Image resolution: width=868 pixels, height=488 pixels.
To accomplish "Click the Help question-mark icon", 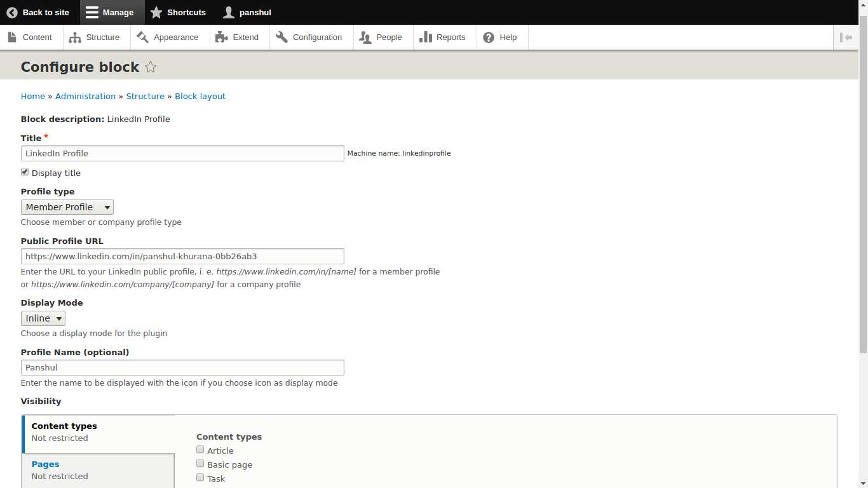I will click(x=489, y=37).
